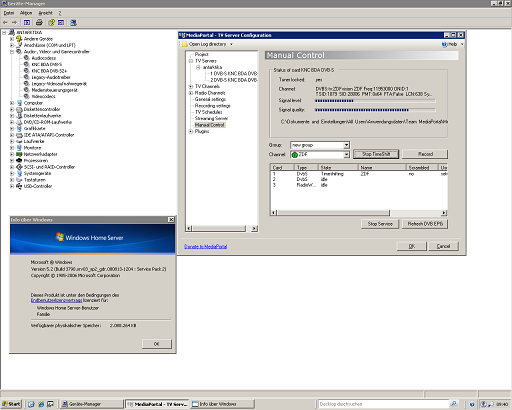512x410 pixels.
Task: Select General settings in configuration tree
Action: click(x=210, y=99)
